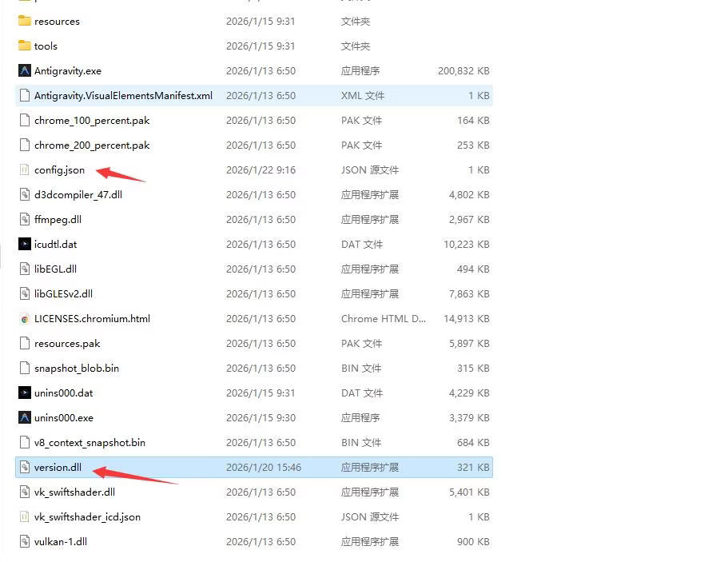Click the config.json file icon
Viewport: 728px width, 562px height.
click(x=25, y=170)
